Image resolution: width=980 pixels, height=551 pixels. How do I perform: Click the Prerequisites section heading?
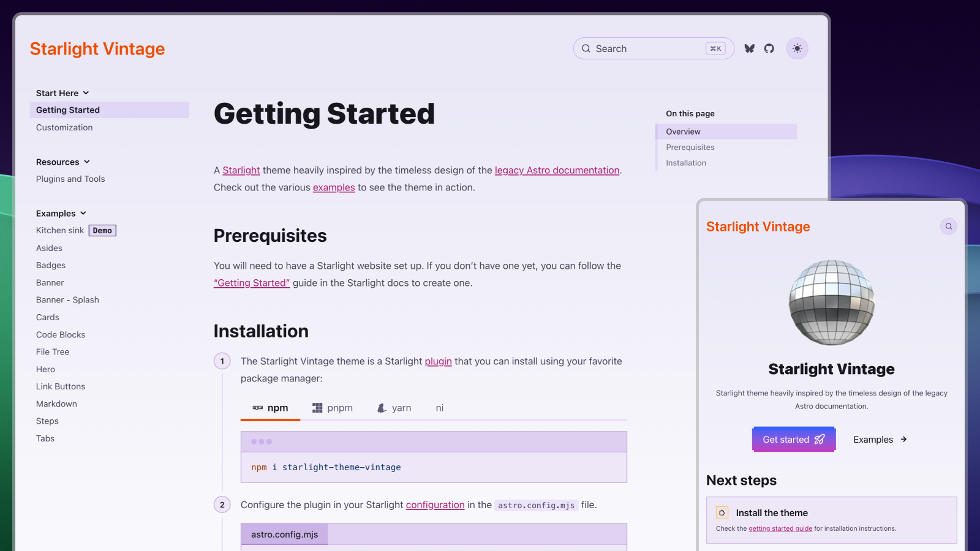pos(270,236)
